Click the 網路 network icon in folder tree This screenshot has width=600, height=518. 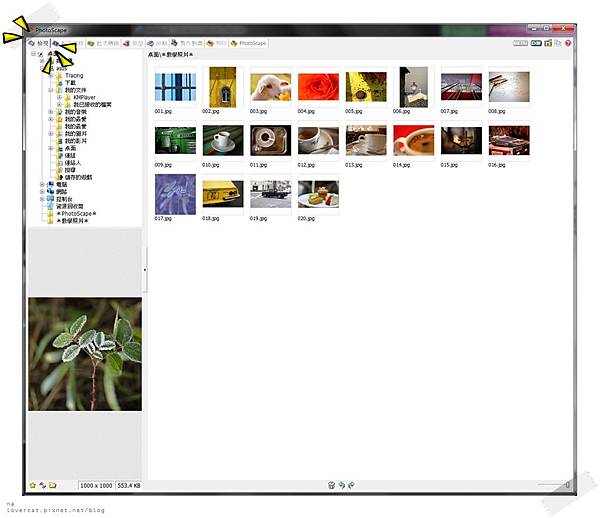tap(51, 192)
